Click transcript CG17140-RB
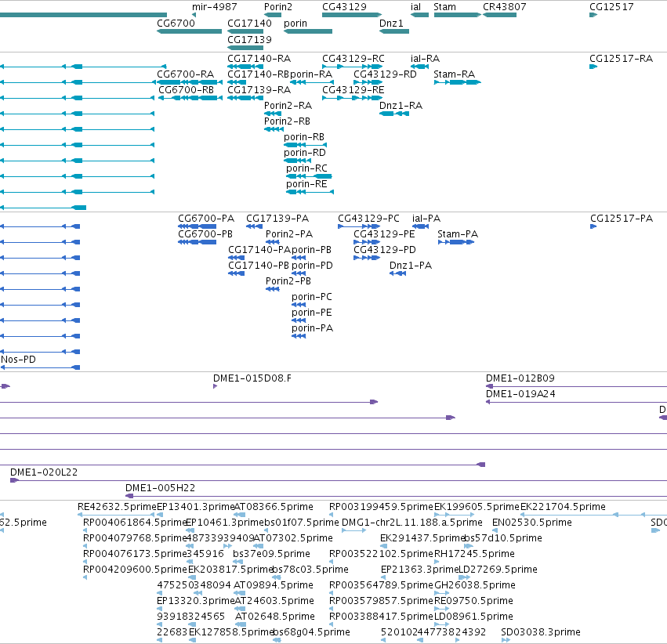 237,82
